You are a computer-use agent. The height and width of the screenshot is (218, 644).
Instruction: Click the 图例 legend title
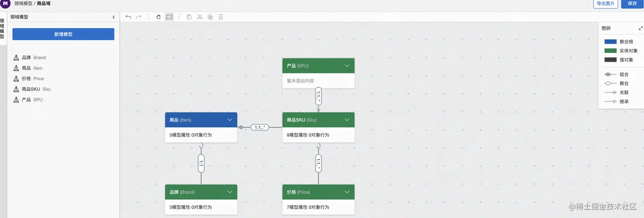[x=606, y=28]
